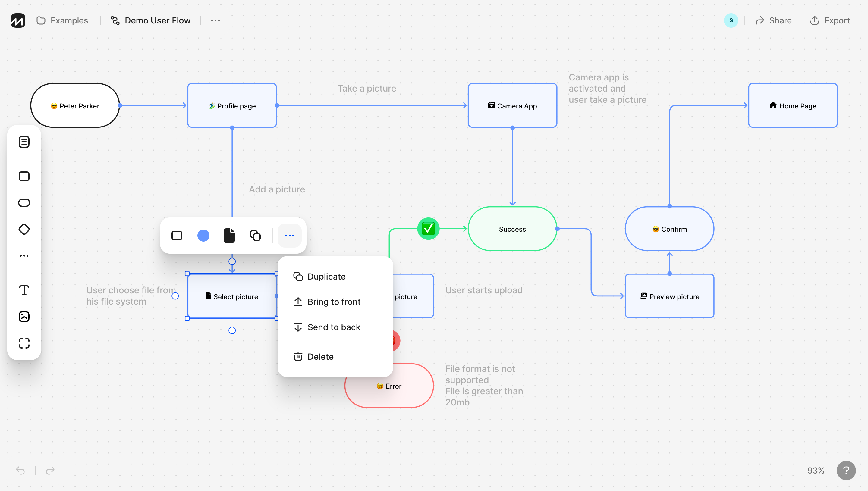Select the rectangle shape tool in sidebar

[24, 176]
